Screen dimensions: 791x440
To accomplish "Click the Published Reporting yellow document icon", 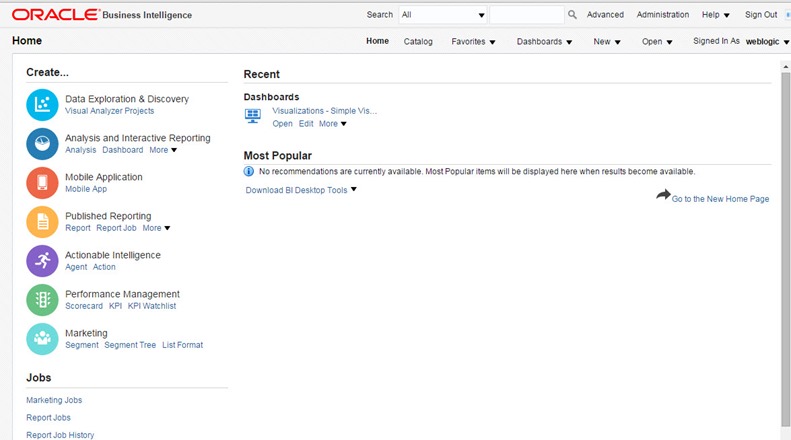I will (x=42, y=222).
